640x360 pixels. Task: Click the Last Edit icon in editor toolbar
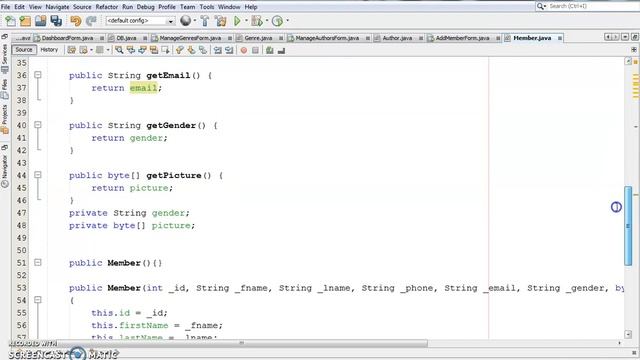pyautogui.click(x=71, y=50)
